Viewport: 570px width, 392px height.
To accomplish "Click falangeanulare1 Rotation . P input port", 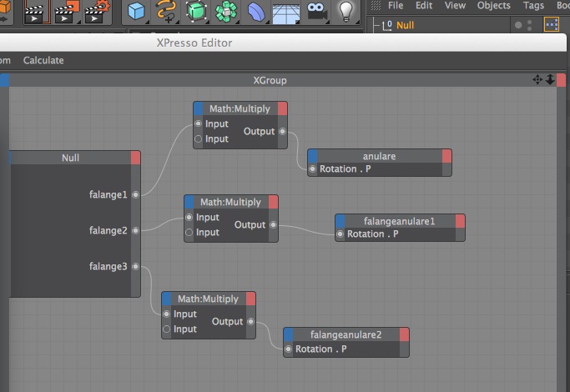I will tap(340, 234).
